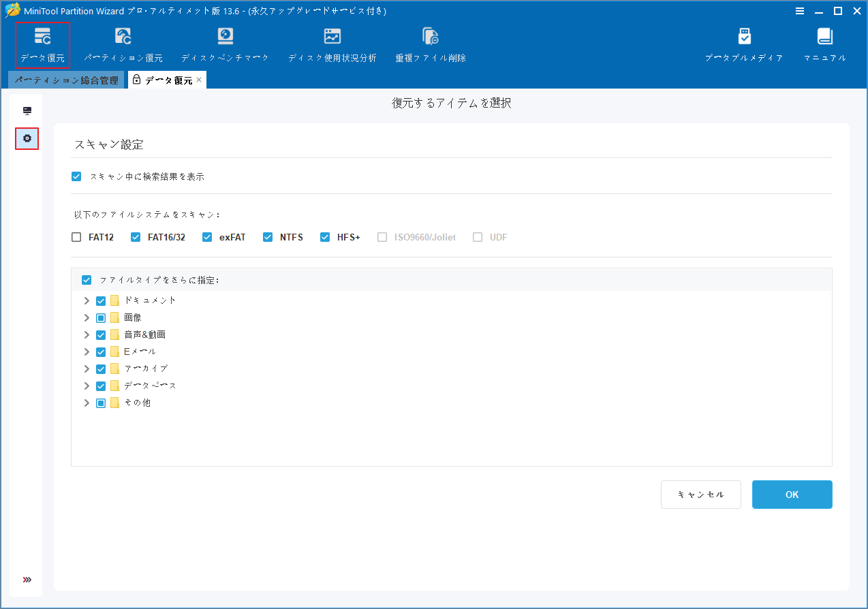Confirm settings with the OK button
The width and height of the screenshot is (868, 609).
click(x=792, y=494)
